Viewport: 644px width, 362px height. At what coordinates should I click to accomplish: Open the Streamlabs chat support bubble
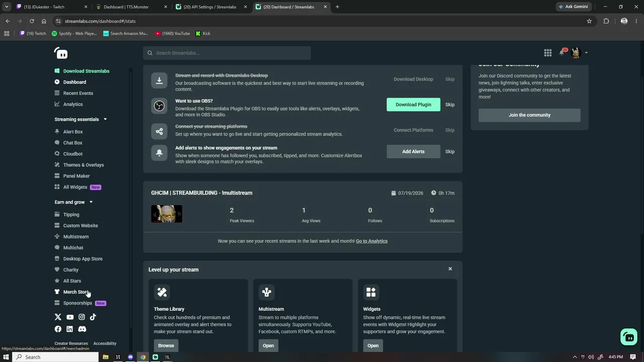pos(629,337)
